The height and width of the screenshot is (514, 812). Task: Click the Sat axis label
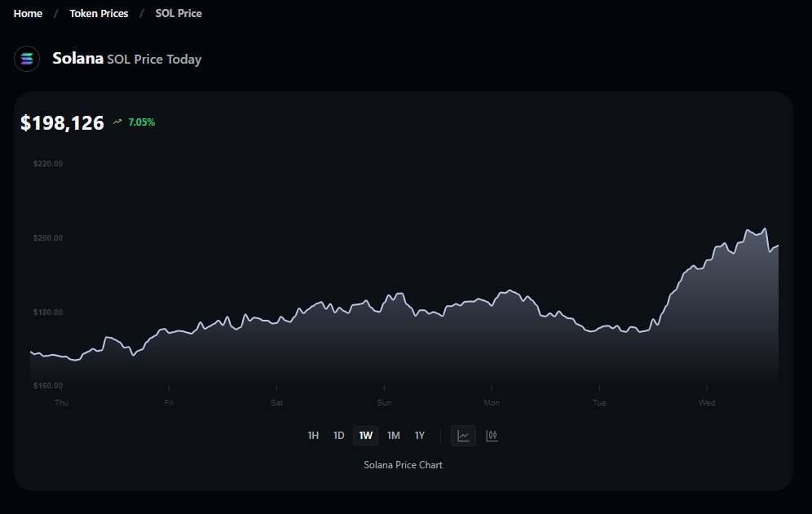click(276, 402)
